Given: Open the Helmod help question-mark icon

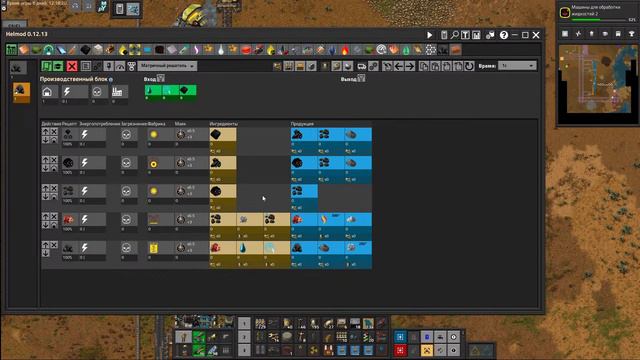Looking at the screenshot, I should point(504,35).
